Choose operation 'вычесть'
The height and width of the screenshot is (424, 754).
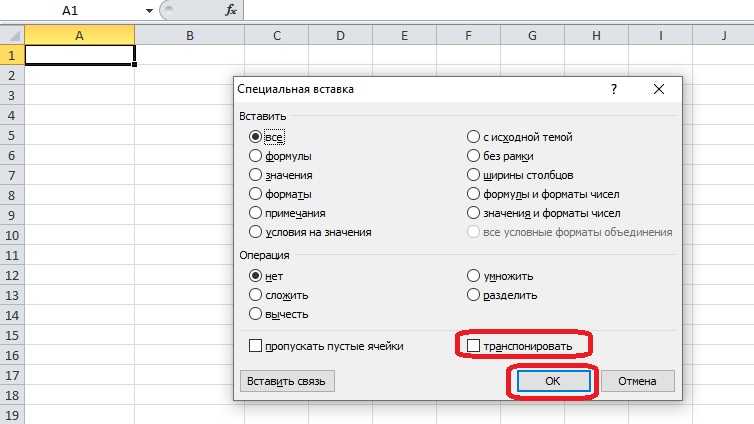[x=255, y=314]
